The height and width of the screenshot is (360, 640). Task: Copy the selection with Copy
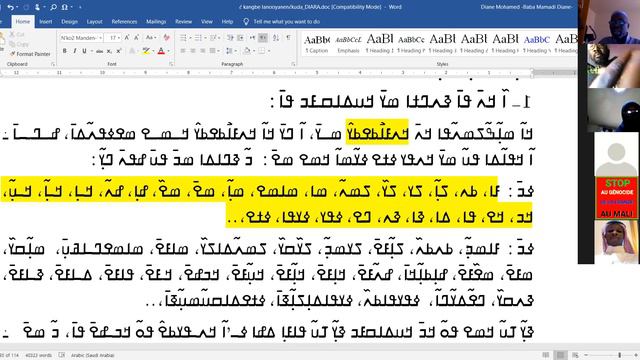(18, 44)
